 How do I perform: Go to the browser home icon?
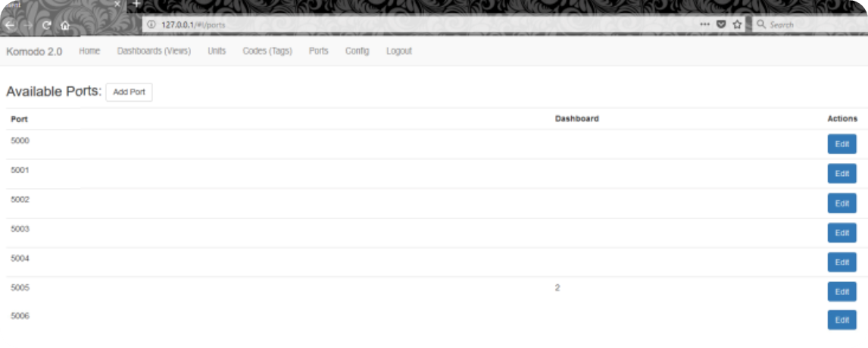point(65,25)
